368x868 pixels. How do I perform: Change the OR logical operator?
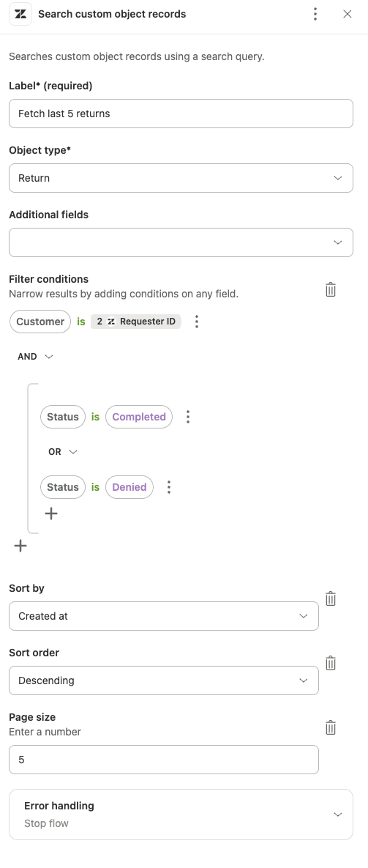63,452
